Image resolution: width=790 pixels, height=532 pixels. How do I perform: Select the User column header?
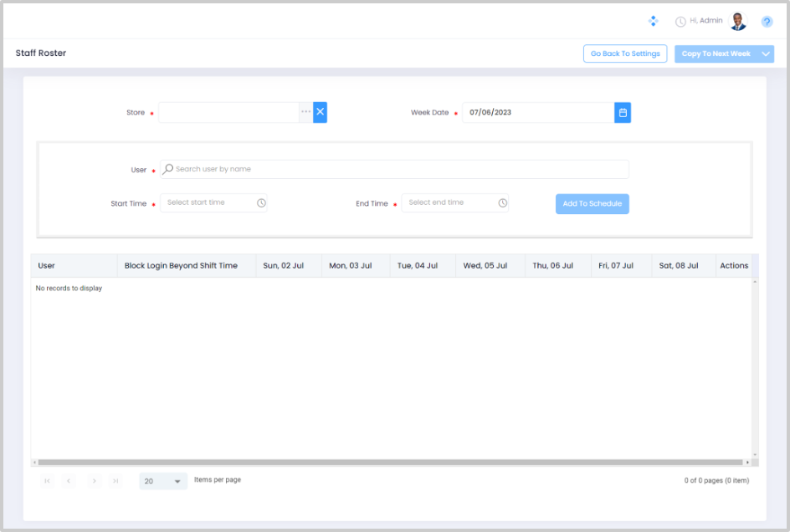tap(47, 266)
